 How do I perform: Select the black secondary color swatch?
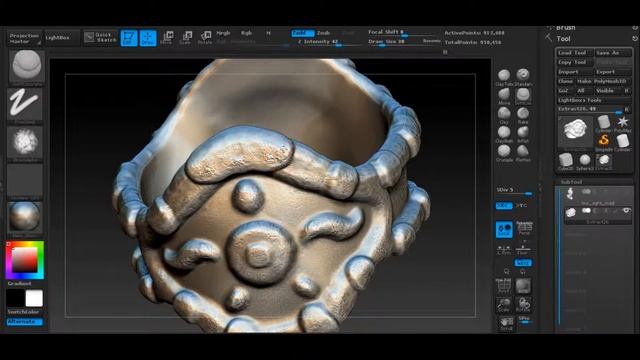click(x=15, y=298)
